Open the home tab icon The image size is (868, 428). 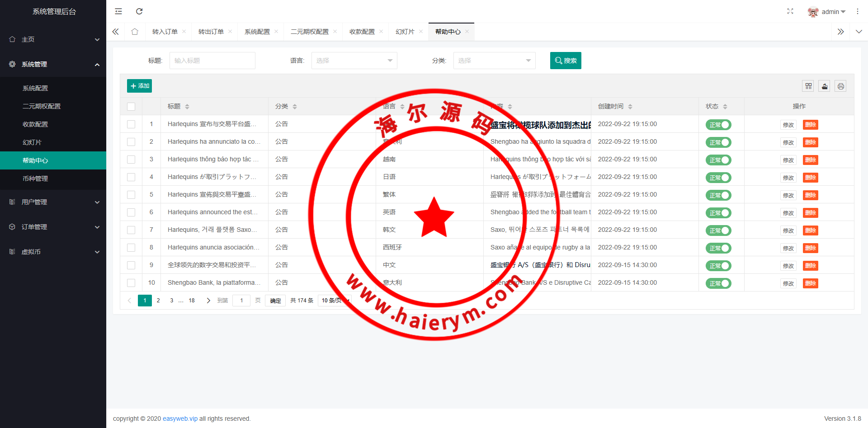[135, 32]
